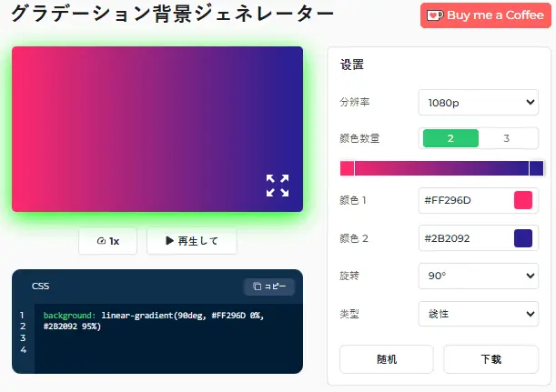This screenshot has height=392, width=556.
Task: Switch the color count to 3
Action: [x=506, y=138]
